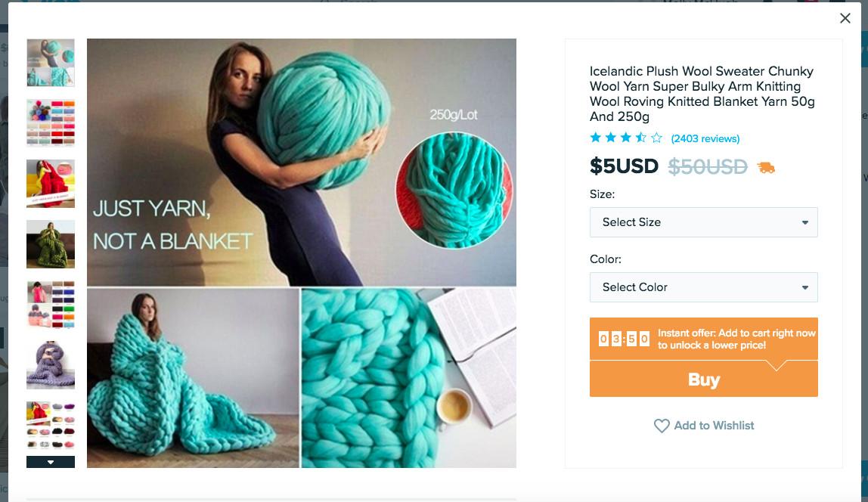Image resolution: width=868 pixels, height=502 pixels.
Task: Click the main teal yarn product image
Action: click(302, 253)
